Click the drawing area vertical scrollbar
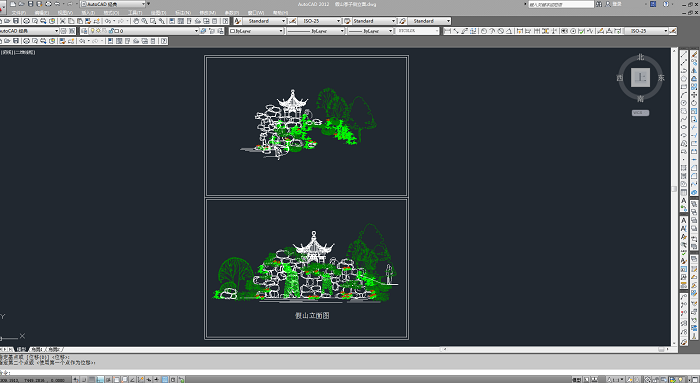The height and width of the screenshot is (383, 700). pos(674,196)
